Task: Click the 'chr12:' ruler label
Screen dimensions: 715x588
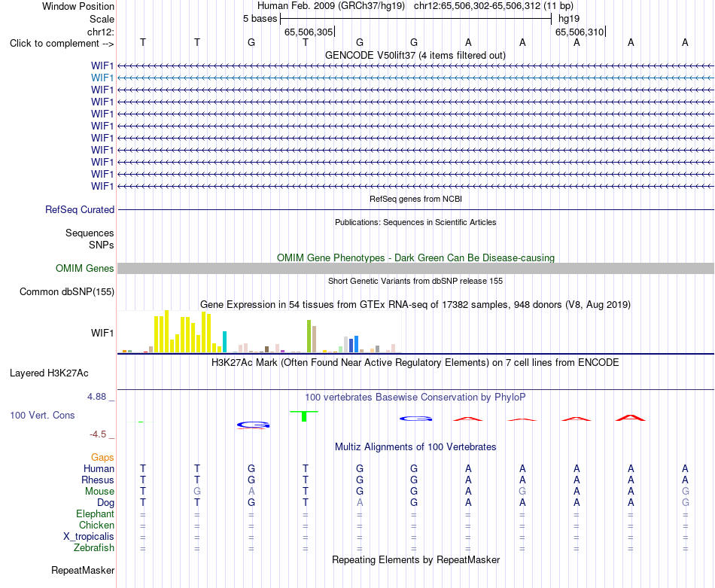Action: tap(101, 32)
